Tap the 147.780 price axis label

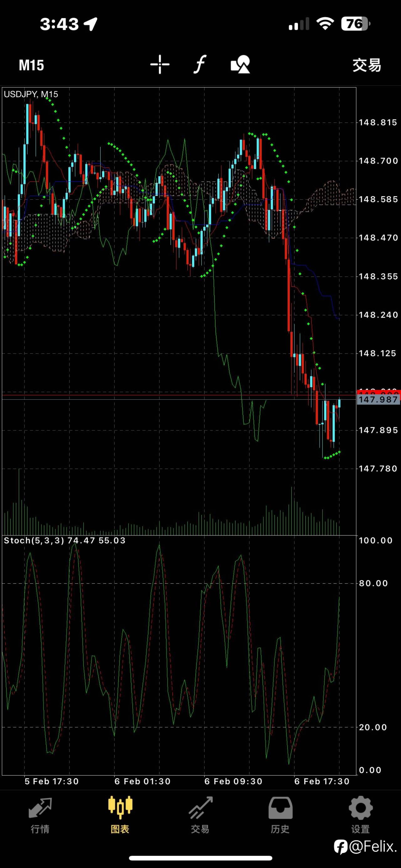[378, 469]
